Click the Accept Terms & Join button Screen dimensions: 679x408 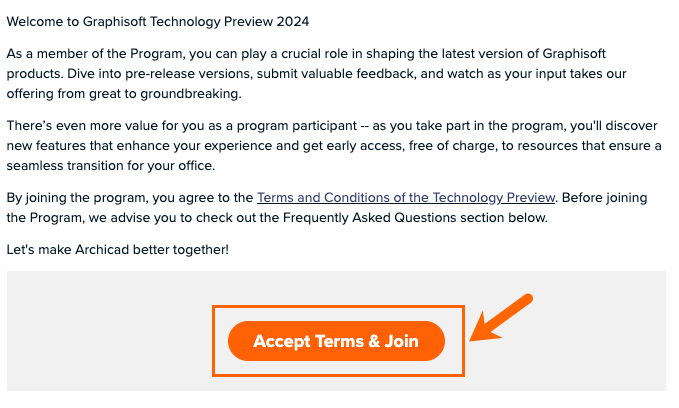pyautogui.click(x=336, y=341)
